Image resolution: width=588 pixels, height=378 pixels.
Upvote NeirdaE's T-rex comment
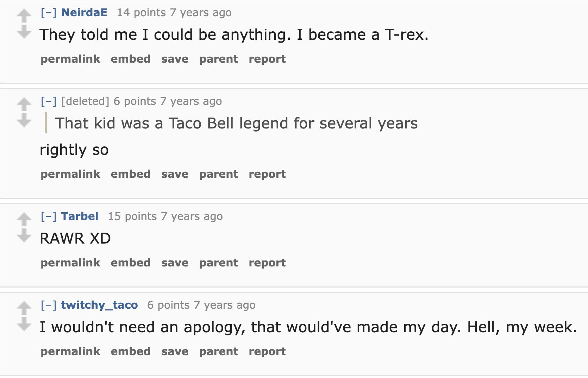click(24, 15)
